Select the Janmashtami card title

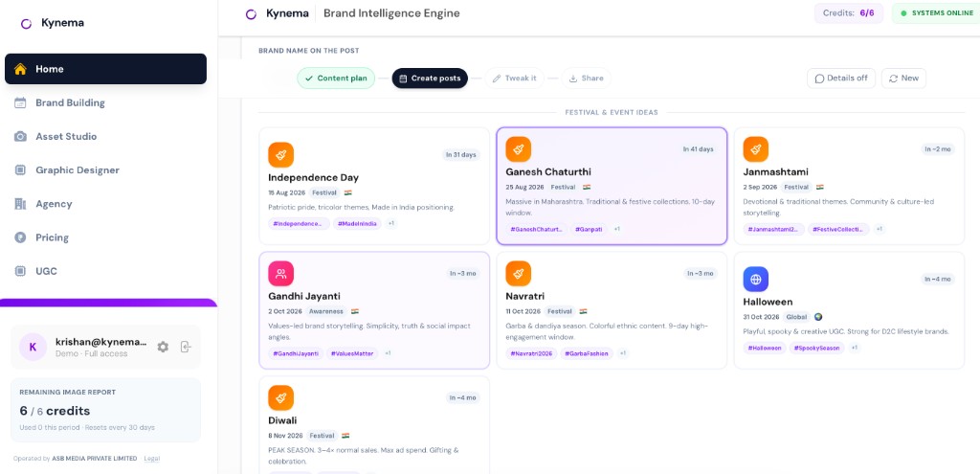tap(775, 172)
